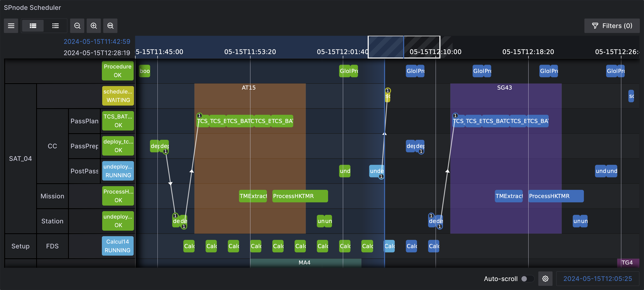Toggle the Procedure OK status chip

[x=118, y=71]
